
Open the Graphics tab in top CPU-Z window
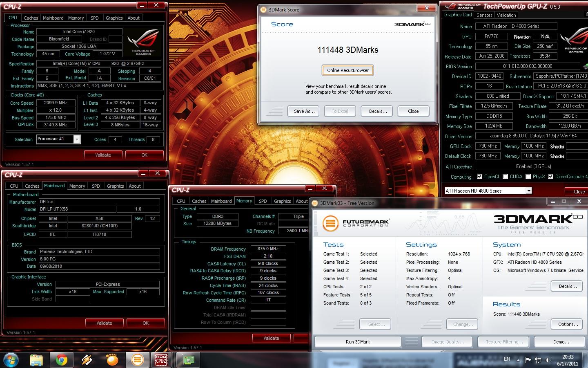114,18
